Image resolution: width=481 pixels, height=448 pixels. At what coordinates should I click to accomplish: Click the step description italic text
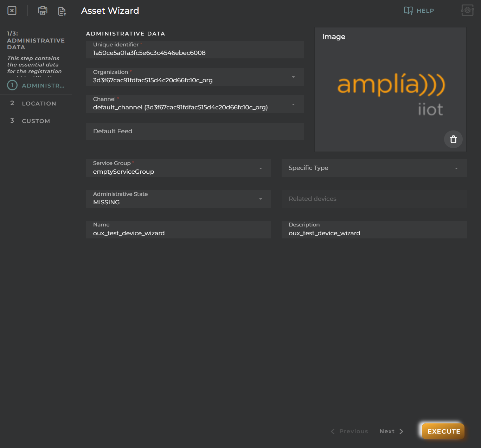click(x=34, y=66)
